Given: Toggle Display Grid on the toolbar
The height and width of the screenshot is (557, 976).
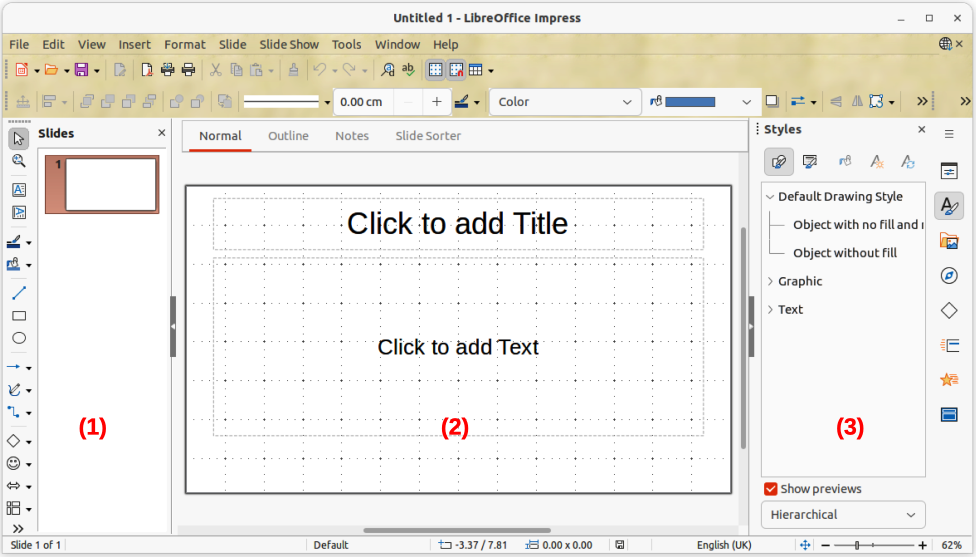Looking at the screenshot, I should 436,70.
